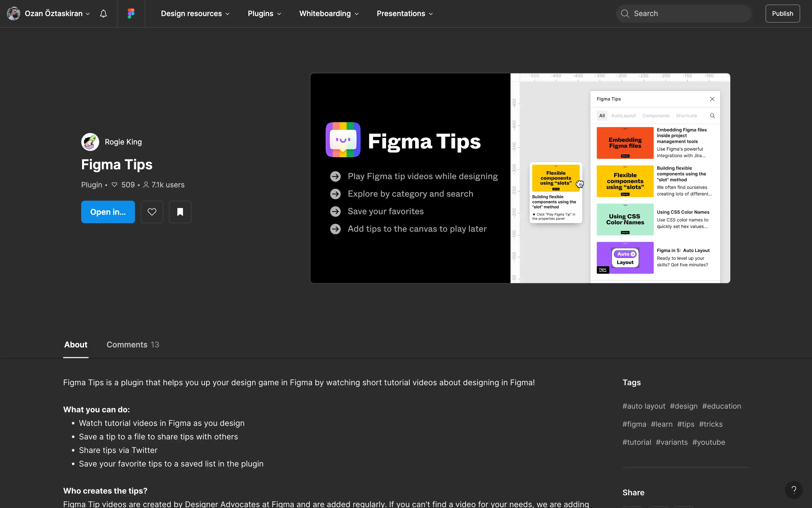Expand the Plugins menu
This screenshot has height=508, width=812.
pyautogui.click(x=264, y=14)
